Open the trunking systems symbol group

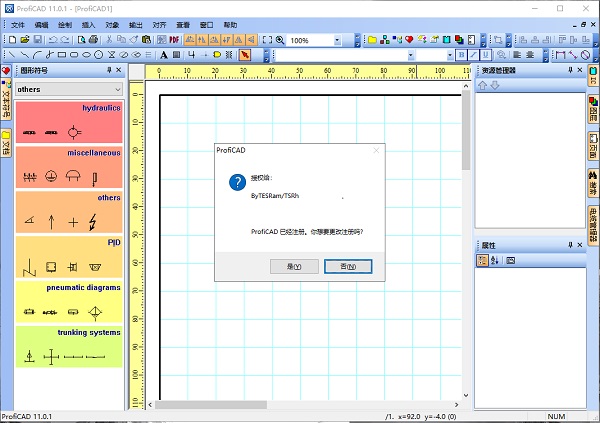coord(69,346)
